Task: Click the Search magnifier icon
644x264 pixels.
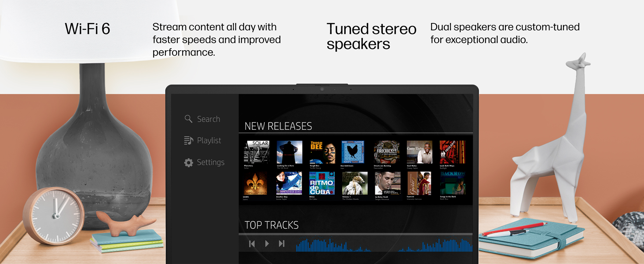Action: pyautogui.click(x=188, y=119)
